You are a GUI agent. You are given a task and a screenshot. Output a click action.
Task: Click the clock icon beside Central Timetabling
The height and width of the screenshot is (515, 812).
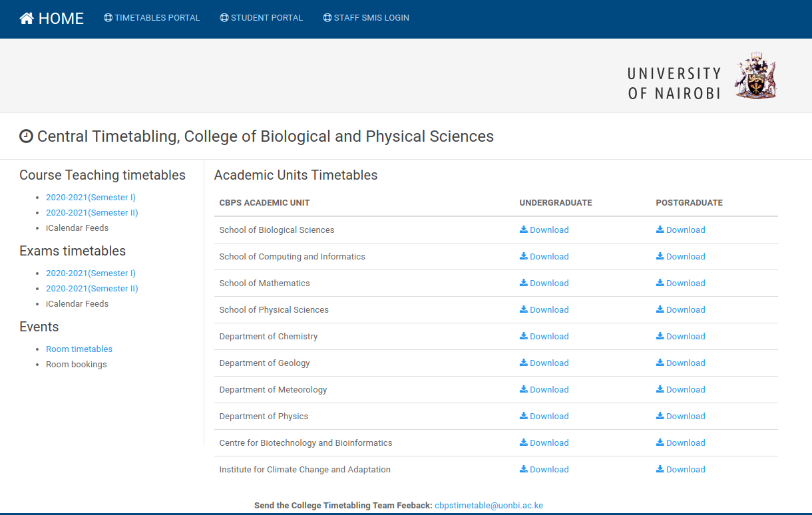pos(26,136)
